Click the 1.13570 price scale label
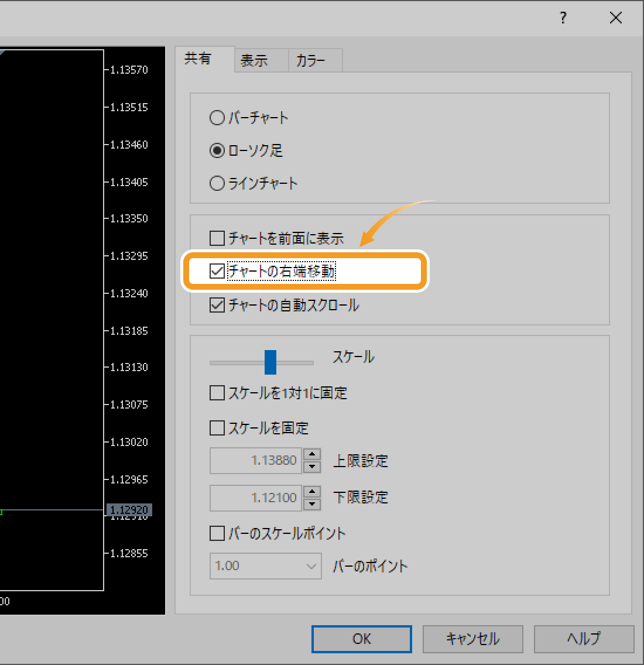The width and height of the screenshot is (644, 665). coord(129,70)
